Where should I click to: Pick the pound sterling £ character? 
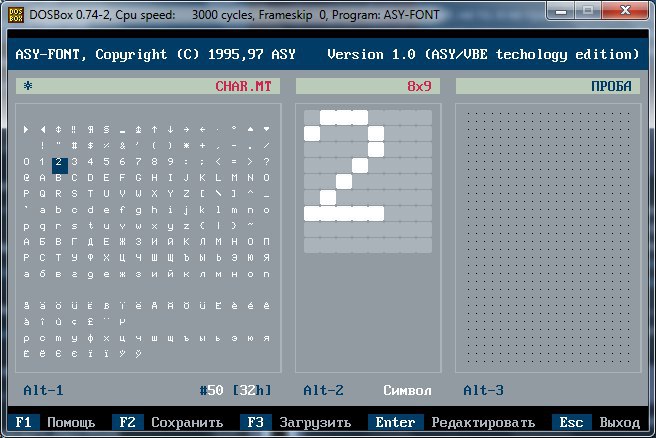90,322
